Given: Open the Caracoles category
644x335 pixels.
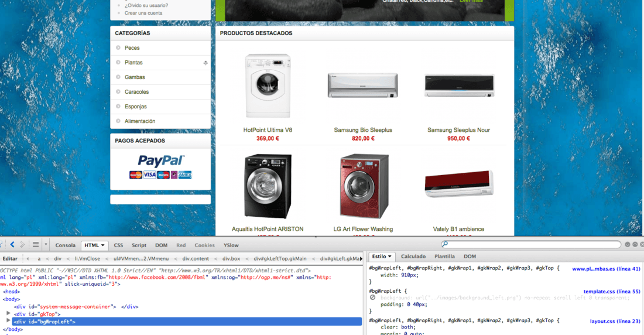Looking at the screenshot, I should pos(137,92).
